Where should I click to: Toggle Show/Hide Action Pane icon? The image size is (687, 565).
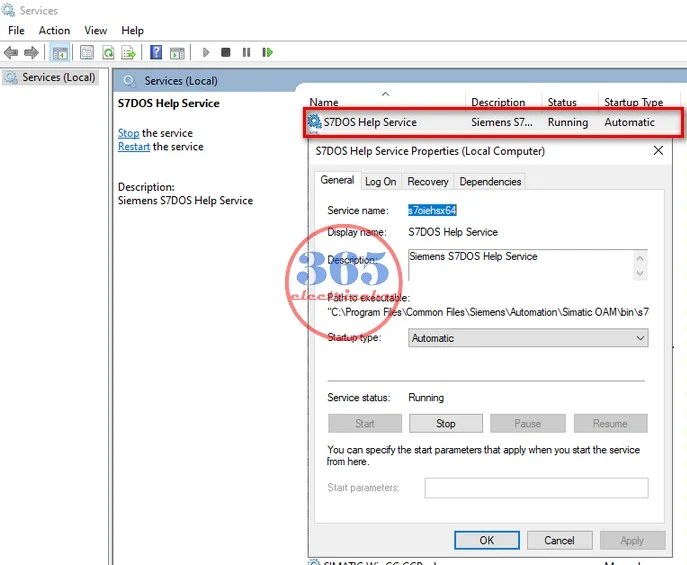pos(177,53)
